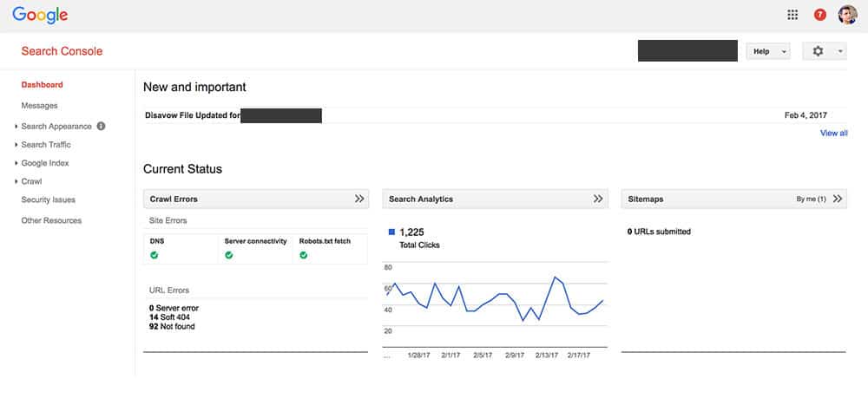
Task: Open Search Analytics double-arrow
Action: coord(598,199)
